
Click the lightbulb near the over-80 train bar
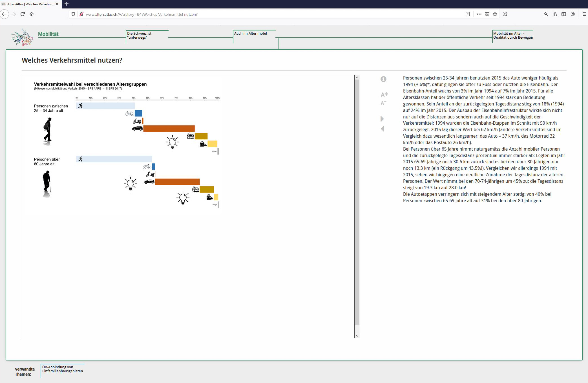pos(183,198)
